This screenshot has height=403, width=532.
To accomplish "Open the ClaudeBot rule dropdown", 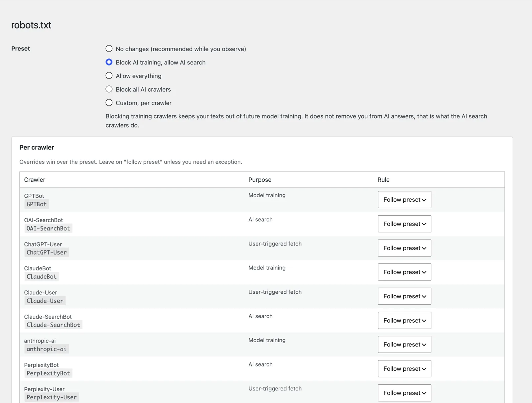I will (404, 272).
